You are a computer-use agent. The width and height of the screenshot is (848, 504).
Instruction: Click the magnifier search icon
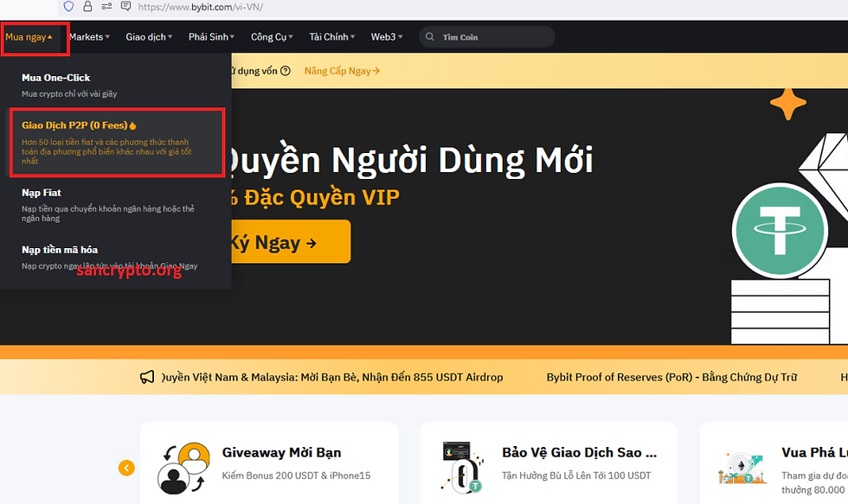coord(429,36)
